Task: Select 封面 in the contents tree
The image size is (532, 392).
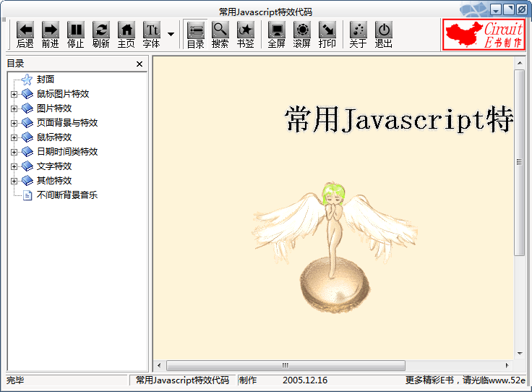Action: pyautogui.click(x=46, y=80)
